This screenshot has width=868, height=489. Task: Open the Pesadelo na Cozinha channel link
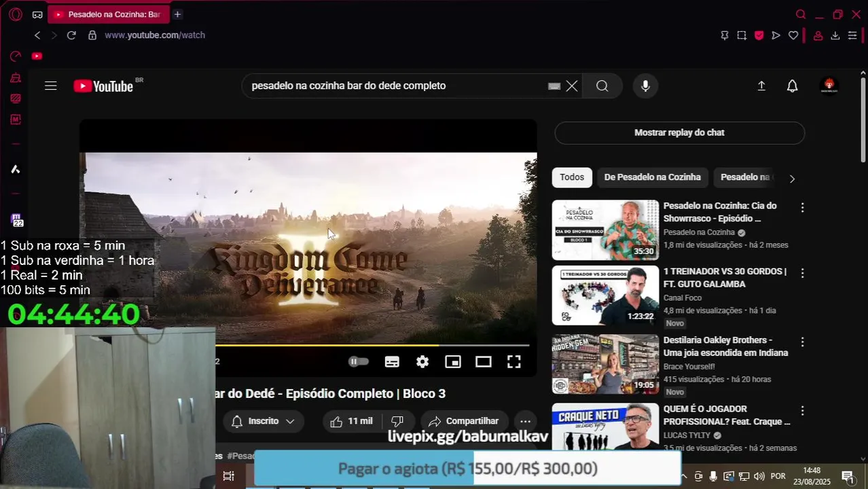[x=699, y=232]
